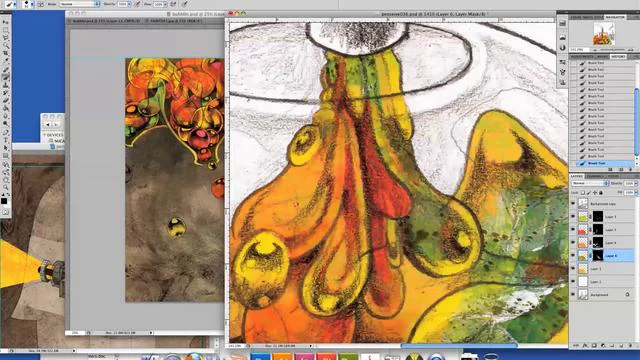Select the Clone Stamp tool
This screenshot has width=640, height=360.
[5, 85]
